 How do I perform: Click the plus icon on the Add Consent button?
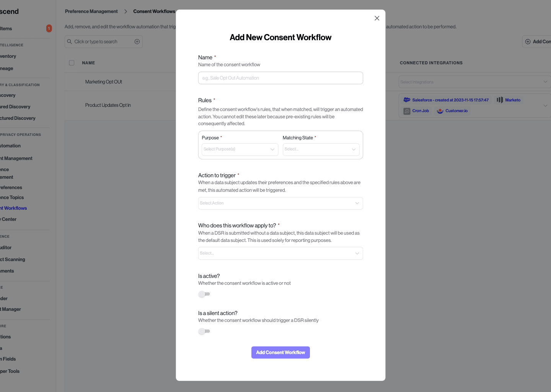[x=528, y=41]
